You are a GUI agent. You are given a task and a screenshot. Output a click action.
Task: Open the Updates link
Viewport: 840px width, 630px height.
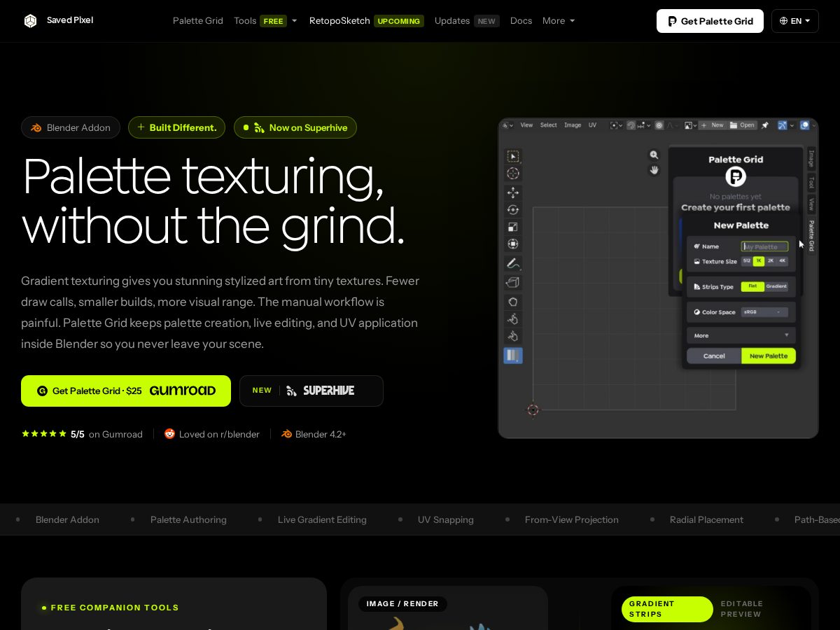click(x=466, y=21)
